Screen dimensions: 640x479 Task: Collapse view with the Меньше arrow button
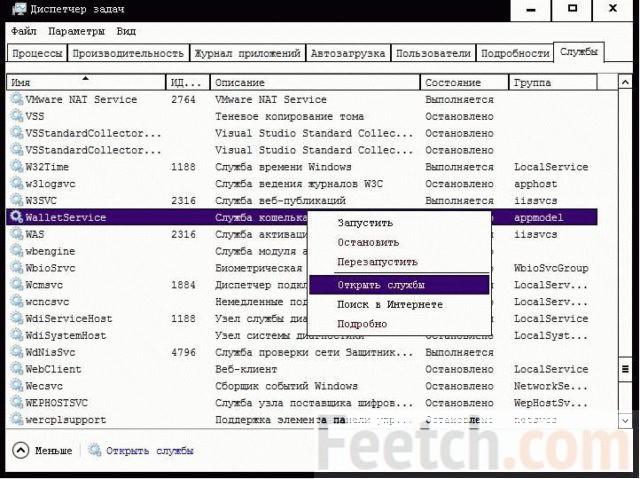(20, 450)
